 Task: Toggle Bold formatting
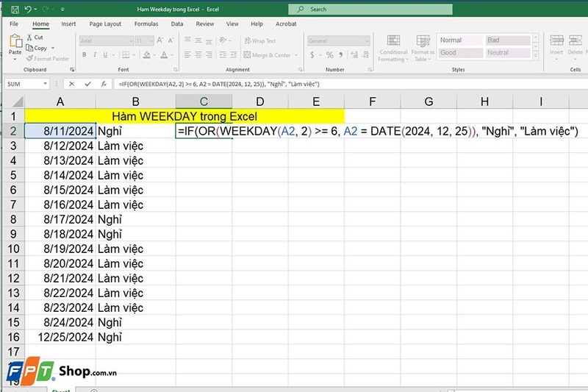tap(85, 54)
